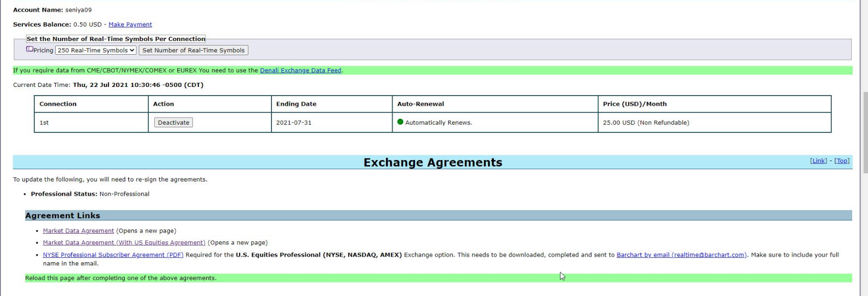
Task: Deactivate the 1st connection
Action: click(x=173, y=123)
